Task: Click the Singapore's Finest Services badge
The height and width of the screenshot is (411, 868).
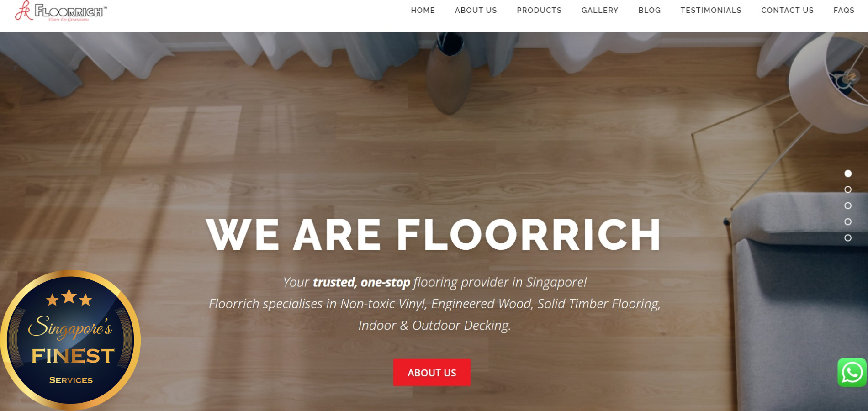Action: pyautogui.click(x=70, y=340)
